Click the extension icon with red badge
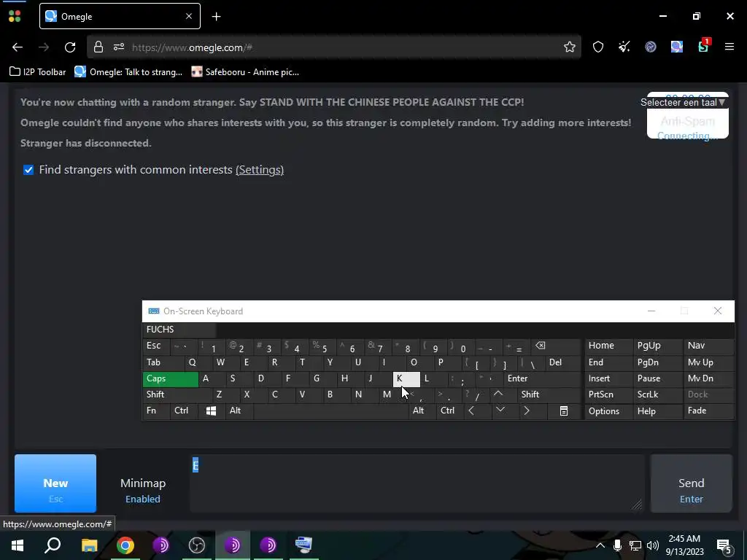Screen dimensions: 747x560 704,46
